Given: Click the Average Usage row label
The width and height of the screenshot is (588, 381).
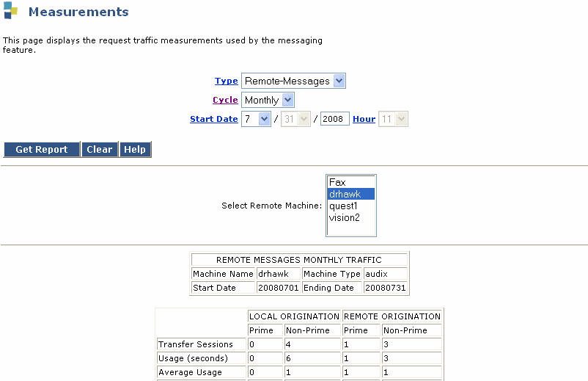Looking at the screenshot, I should pyautogui.click(x=202, y=372).
